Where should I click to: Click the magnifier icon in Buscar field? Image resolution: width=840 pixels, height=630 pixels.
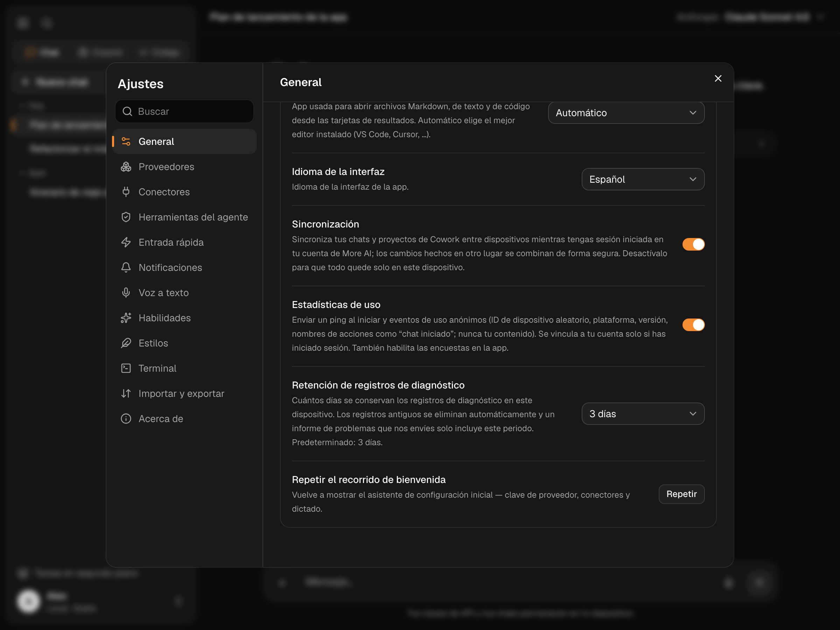pos(127,111)
